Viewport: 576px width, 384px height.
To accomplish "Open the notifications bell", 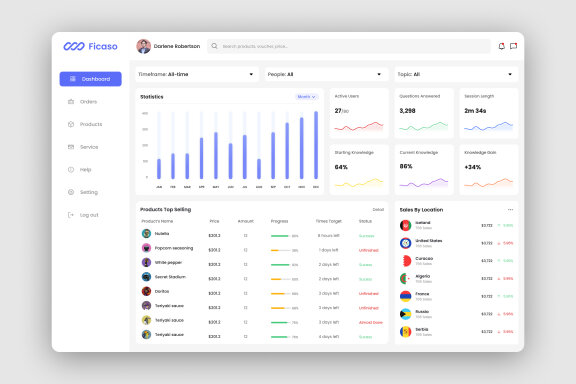I will (501, 46).
